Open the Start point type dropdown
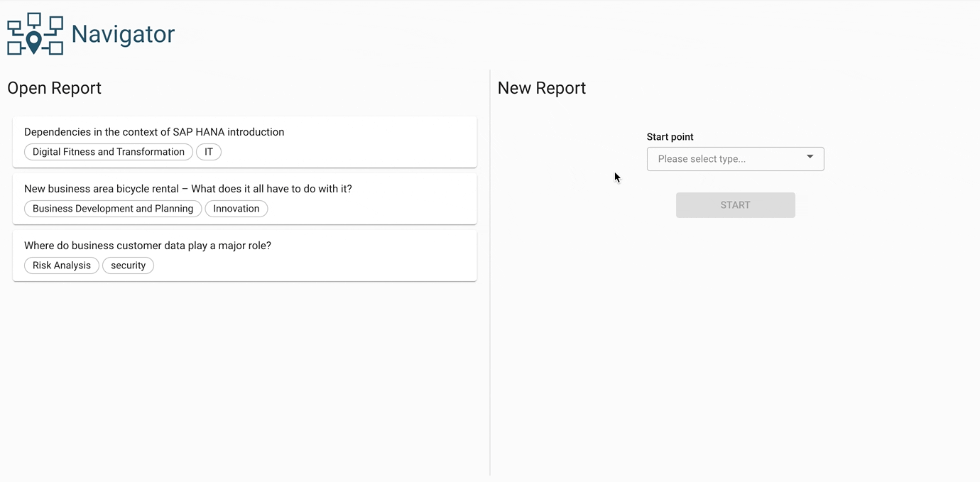This screenshot has width=980, height=482. pyautogui.click(x=735, y=159)
